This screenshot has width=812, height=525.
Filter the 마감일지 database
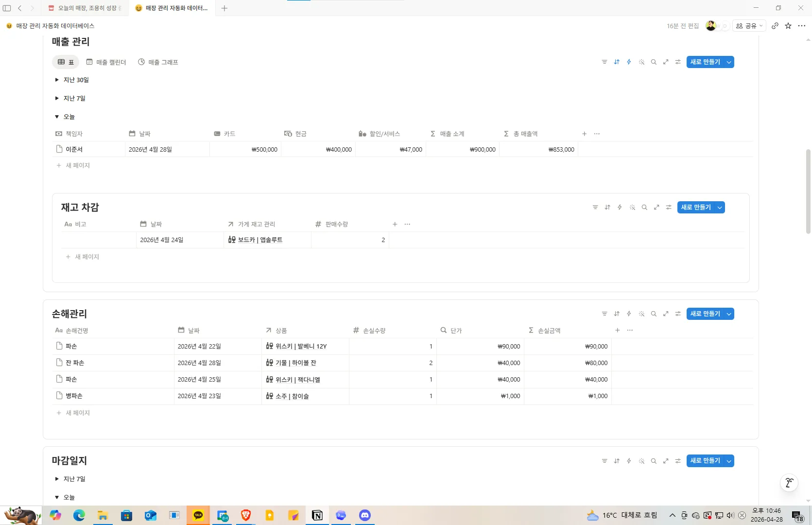[x=605, y=461]
